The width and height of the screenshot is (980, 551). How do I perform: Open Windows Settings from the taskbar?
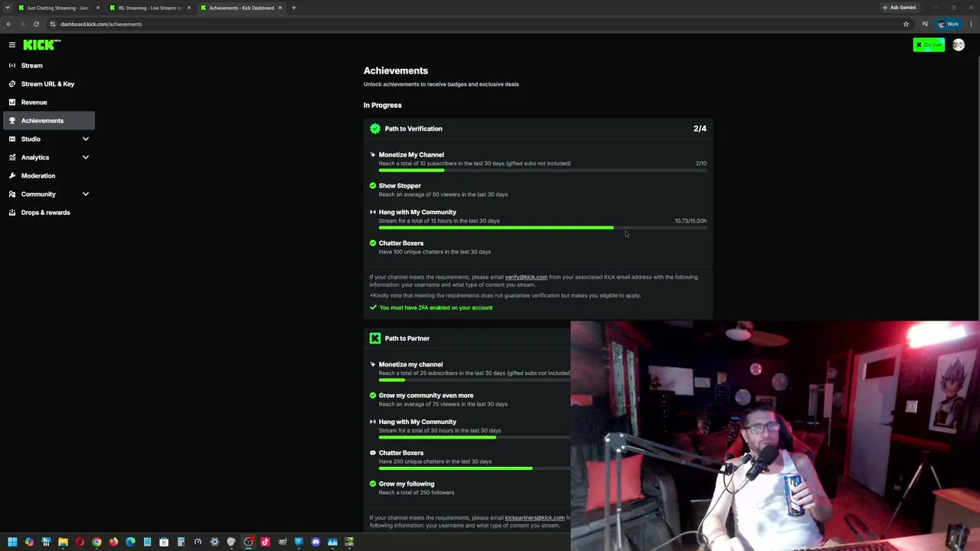214,542
